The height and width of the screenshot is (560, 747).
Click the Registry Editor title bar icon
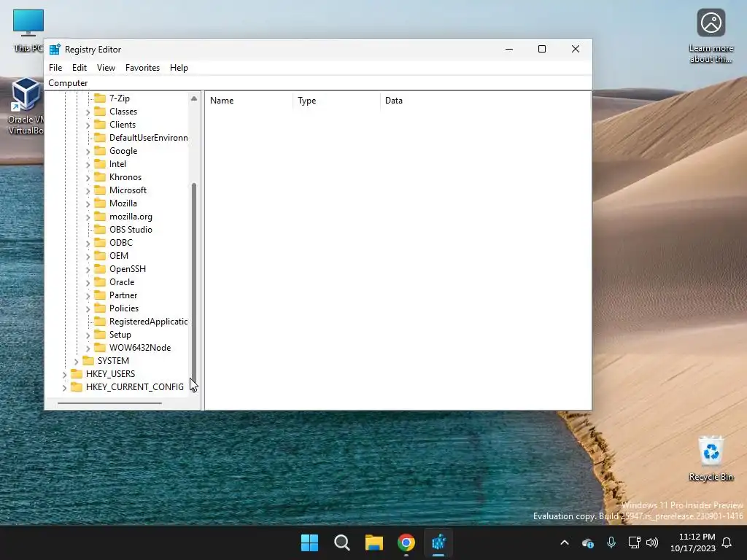tap(55, 49)
